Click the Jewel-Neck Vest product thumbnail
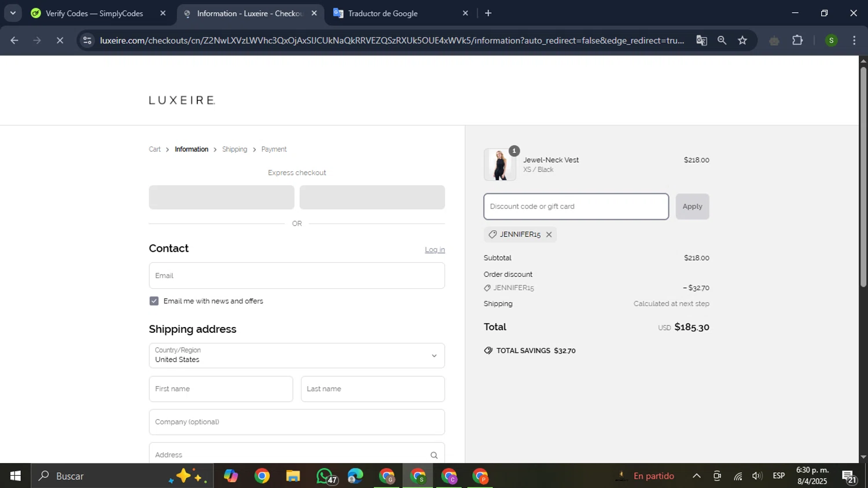Image resolution: width=868 pixels, height=488 pixels. [500, 164]
